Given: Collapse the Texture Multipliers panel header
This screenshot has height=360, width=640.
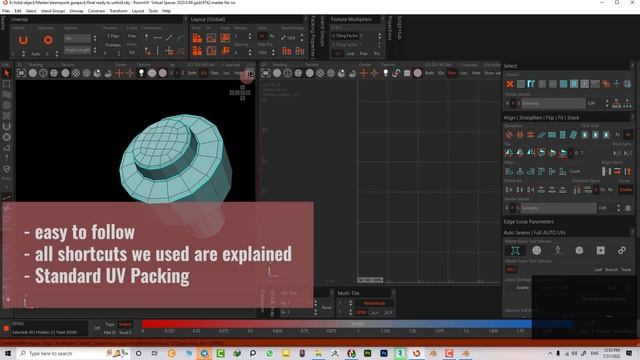Looking at the screenshot, I should pyautogui.click(x=356, y=19).
